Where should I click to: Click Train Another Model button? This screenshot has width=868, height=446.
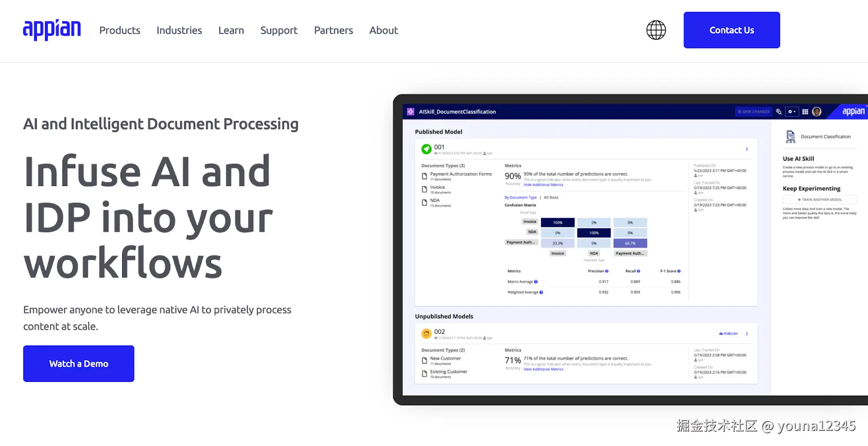820,200
